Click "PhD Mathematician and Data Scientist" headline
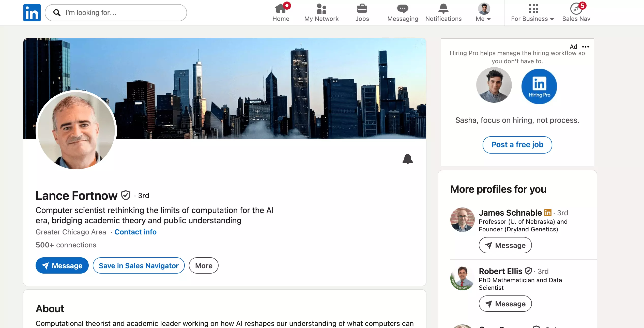Screen dimensions: 644x328 520,284
